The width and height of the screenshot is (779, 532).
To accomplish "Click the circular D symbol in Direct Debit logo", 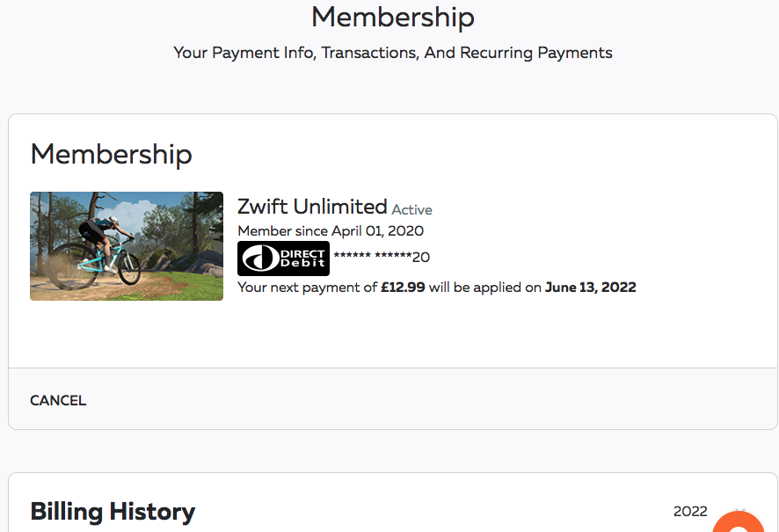I will tap(258, 258).
